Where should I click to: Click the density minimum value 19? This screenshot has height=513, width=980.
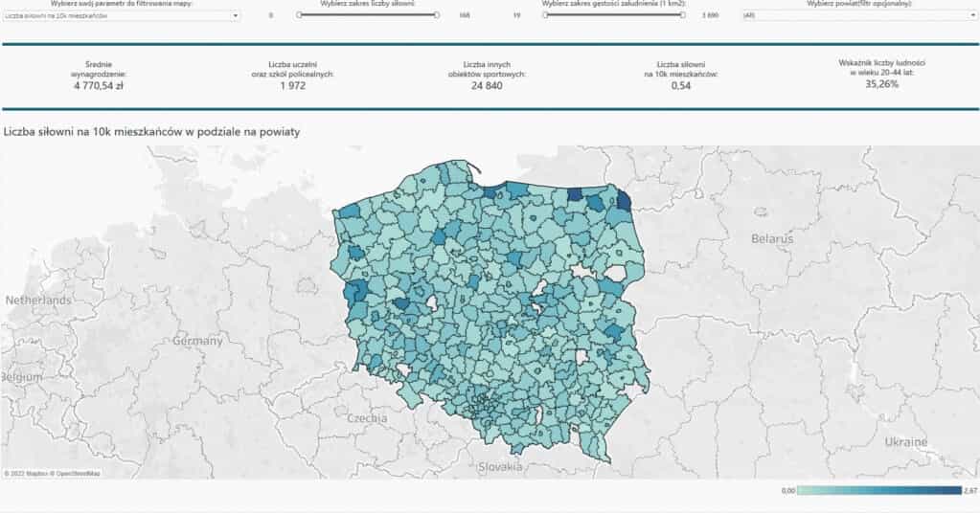(516, 15)
